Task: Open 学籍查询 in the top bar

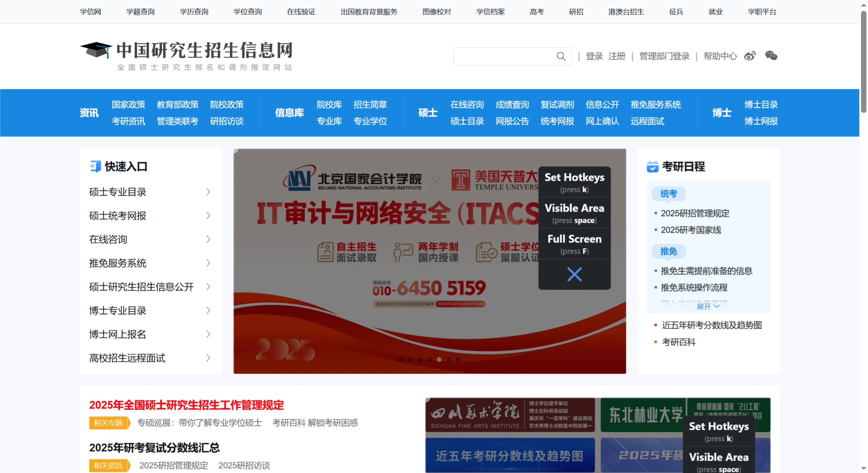Action: [x=140, y=12]
